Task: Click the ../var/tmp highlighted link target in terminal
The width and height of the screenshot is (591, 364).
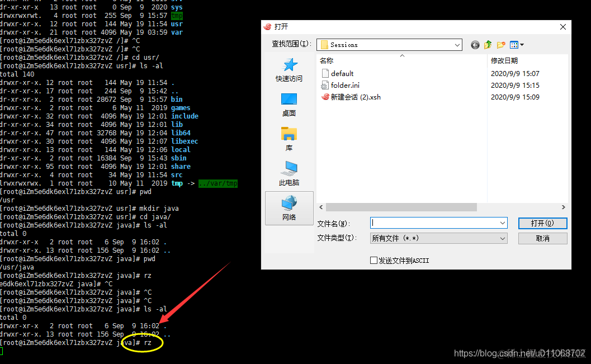Action: tap(218, 183)
